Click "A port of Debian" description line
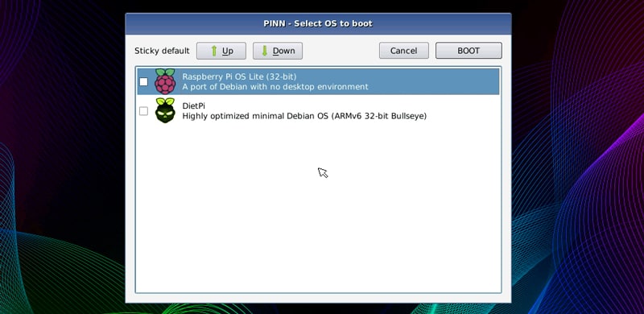Viewport: 644px width, 314px height. [275, 87]
